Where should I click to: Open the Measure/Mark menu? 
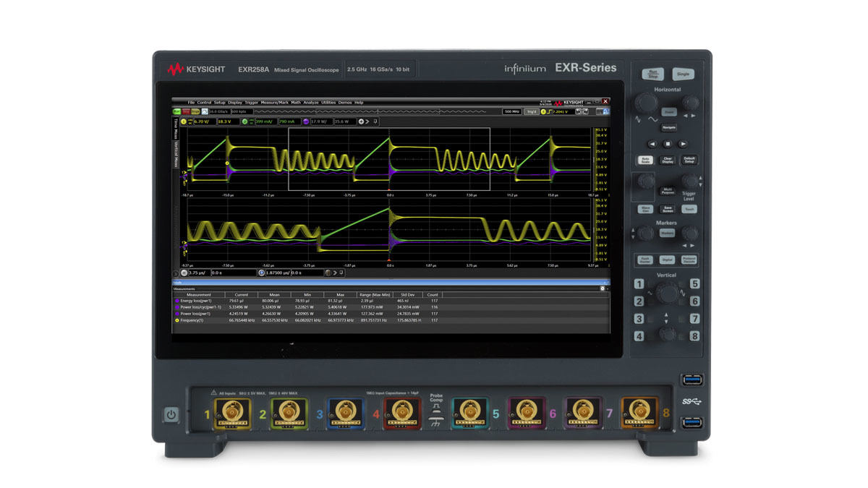(275, 103)
